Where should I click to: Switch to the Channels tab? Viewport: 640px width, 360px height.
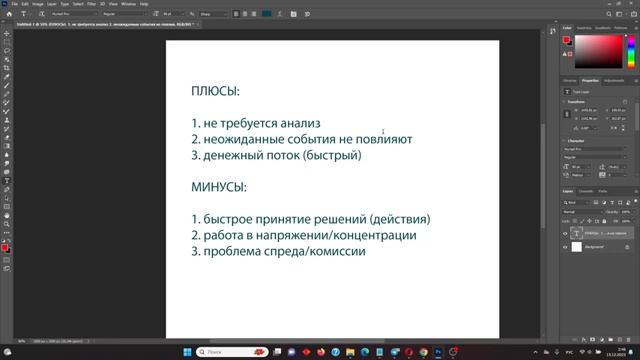[x=585, y=191]
